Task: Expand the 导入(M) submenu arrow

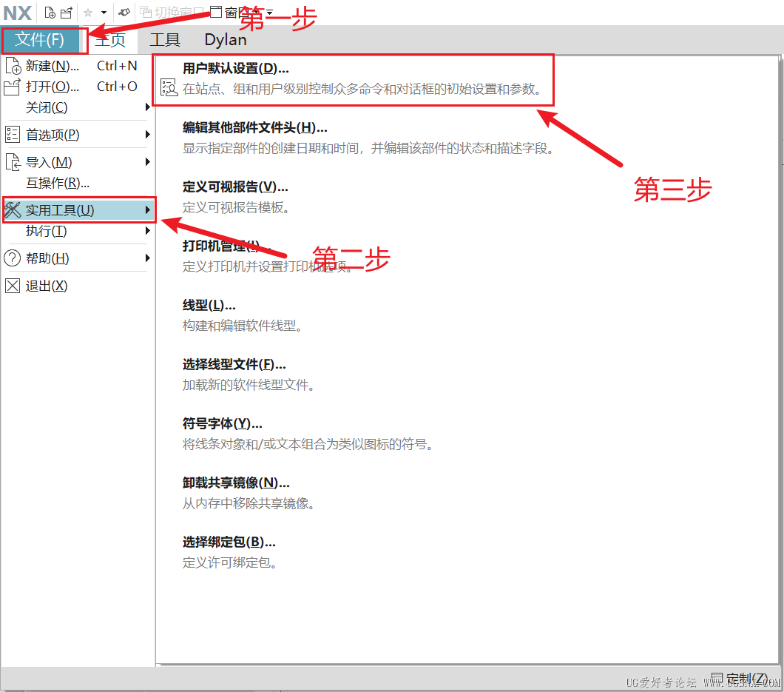Action: 147,161
